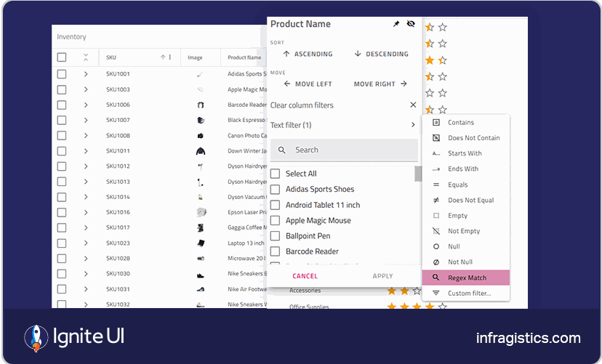
Task: Click the SKU sort arrow icon
Action: [163, 57]
